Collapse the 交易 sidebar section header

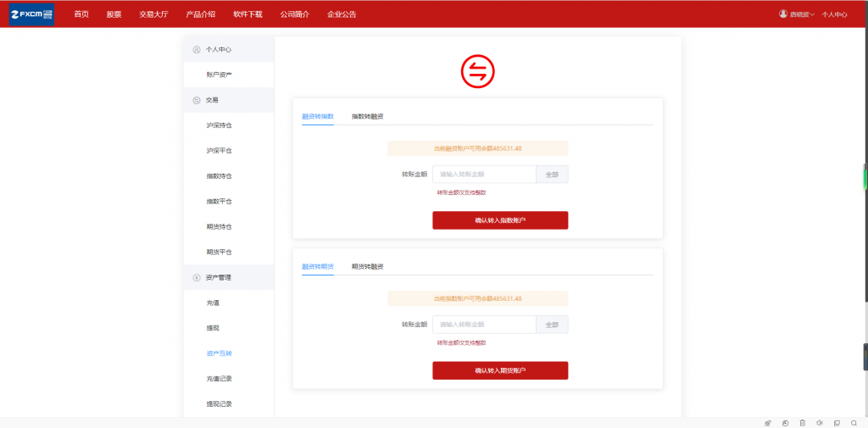pos(229,100)
